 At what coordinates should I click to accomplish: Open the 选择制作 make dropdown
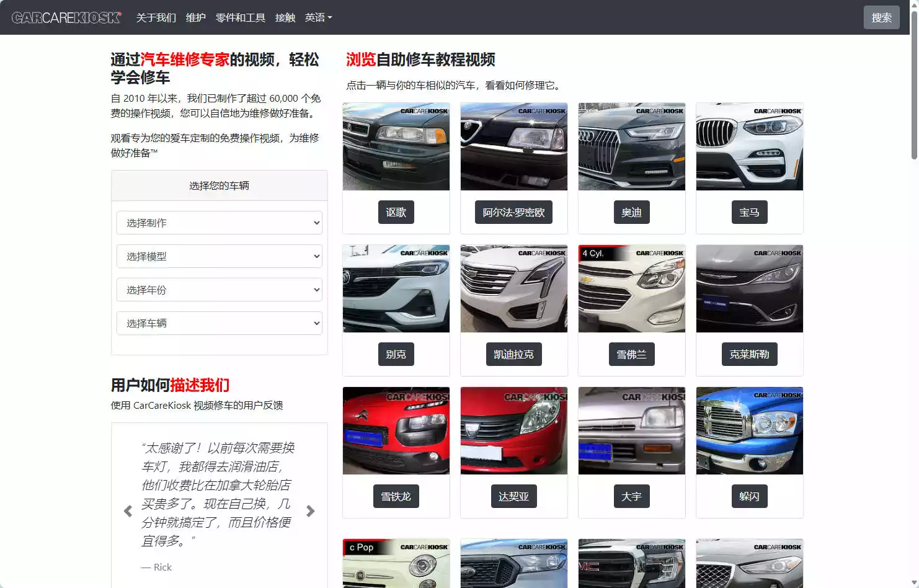[x=220, y=223]
